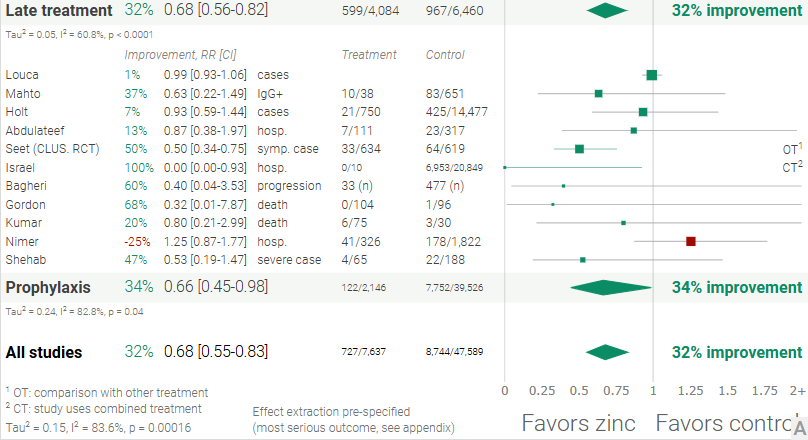Click the green square marker for Abdulateef

(x=634, y=130)
